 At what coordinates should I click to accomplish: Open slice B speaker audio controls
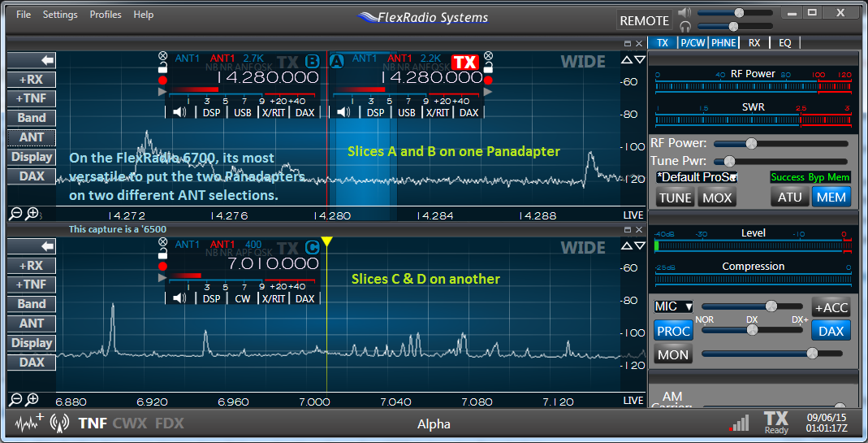tap(180, 112)
